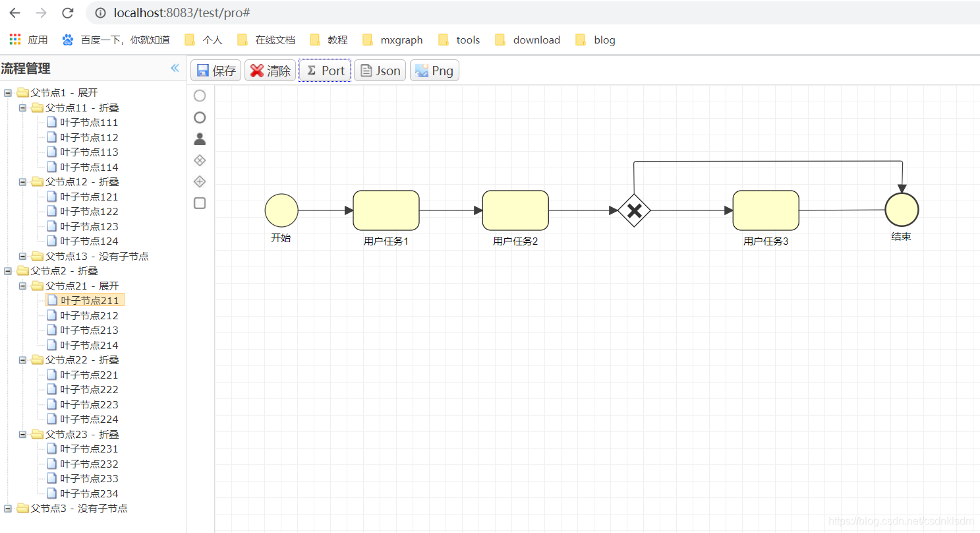This screenshot has width=980, height=533.
Task: Reload the page with the refresh icon
Action: pos(67,13)
